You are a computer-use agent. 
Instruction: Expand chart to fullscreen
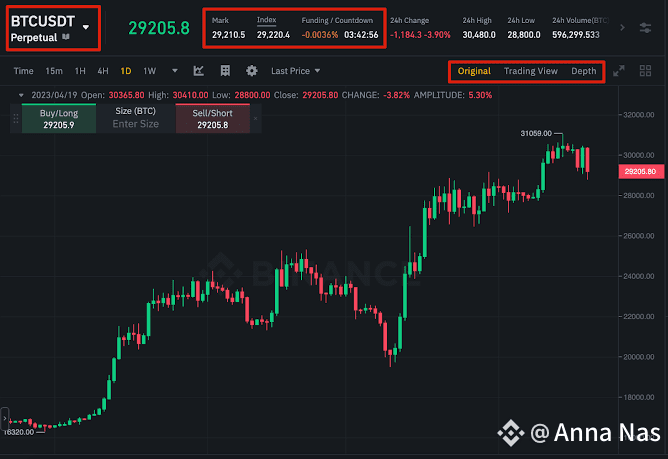619,71
